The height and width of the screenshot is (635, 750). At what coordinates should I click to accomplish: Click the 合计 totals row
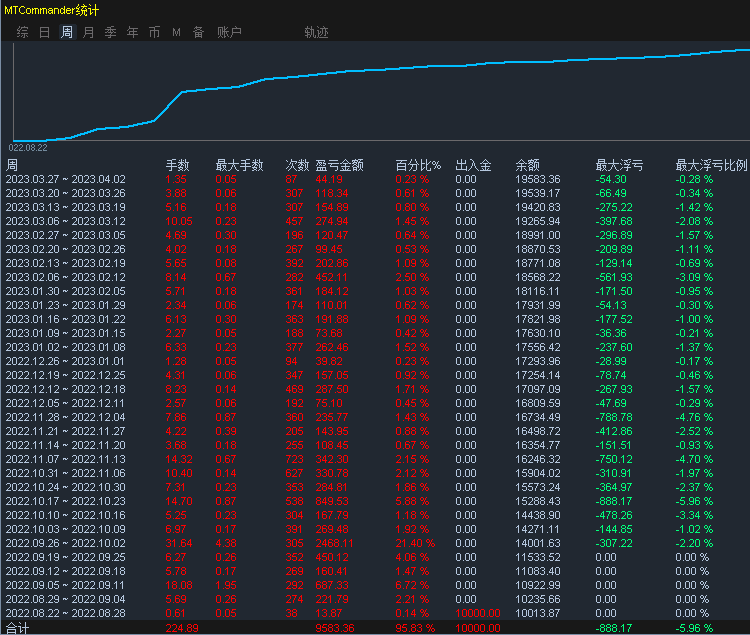click(18, 628)
